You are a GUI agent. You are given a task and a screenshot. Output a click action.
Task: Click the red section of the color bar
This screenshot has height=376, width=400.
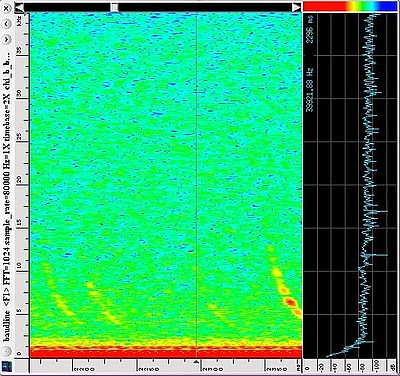[x=325, y=6]
